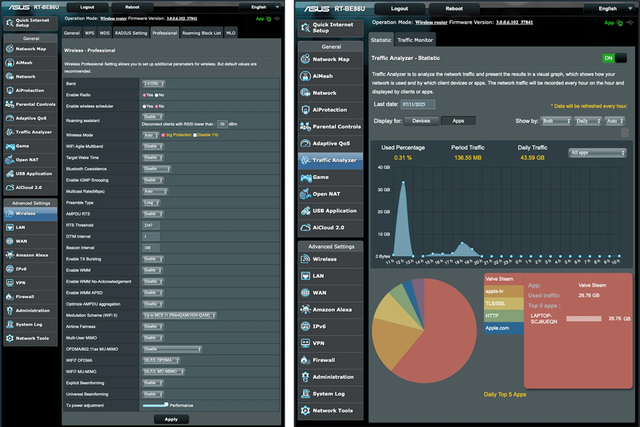Open Parental Controls from the Wireless Professional page sidebar
Viewport: 640px width, 427px height.
[x=35, y=104]
